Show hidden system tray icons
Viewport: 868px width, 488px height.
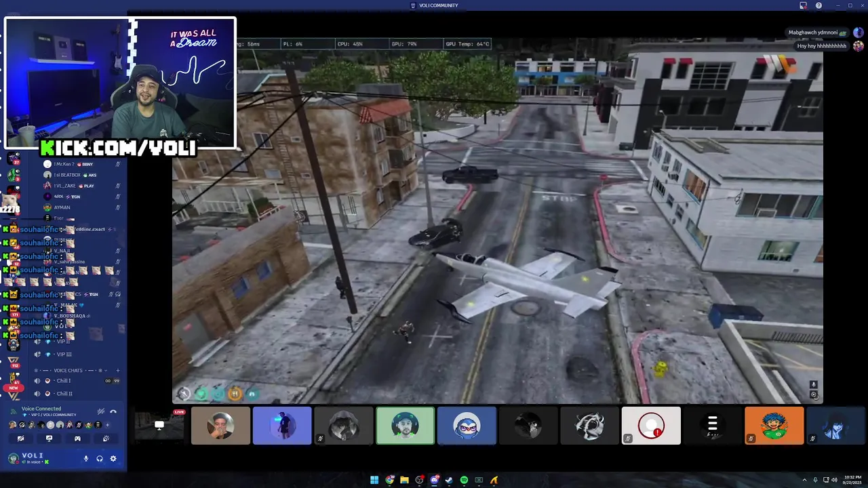coord(805,481)
